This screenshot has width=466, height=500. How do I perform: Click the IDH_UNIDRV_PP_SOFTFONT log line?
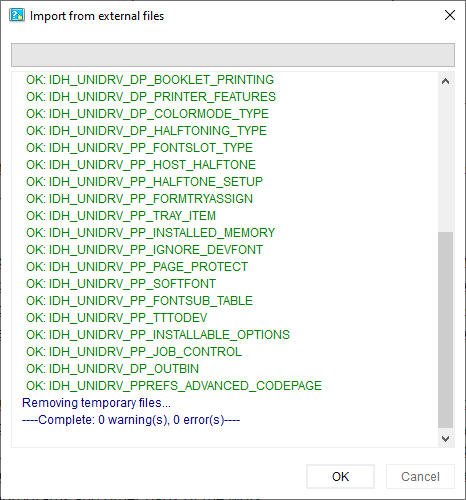pos(121,284)
